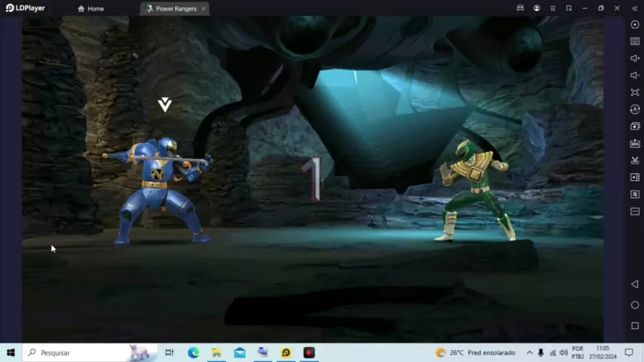Decrease the emulator volume
This screenshot has width=644, height=362.
point(635,75)
